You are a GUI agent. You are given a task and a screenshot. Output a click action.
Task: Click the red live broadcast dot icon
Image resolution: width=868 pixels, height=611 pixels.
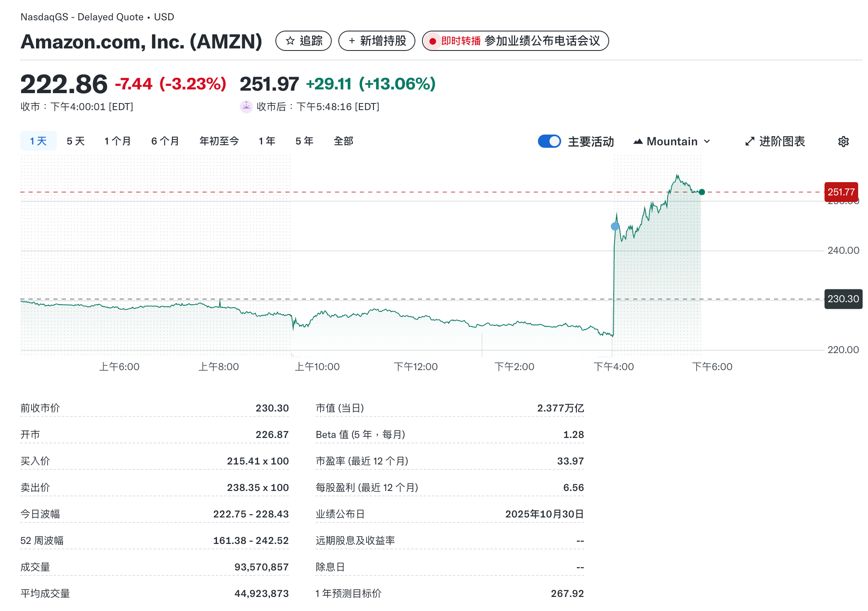tap(432, 41)
